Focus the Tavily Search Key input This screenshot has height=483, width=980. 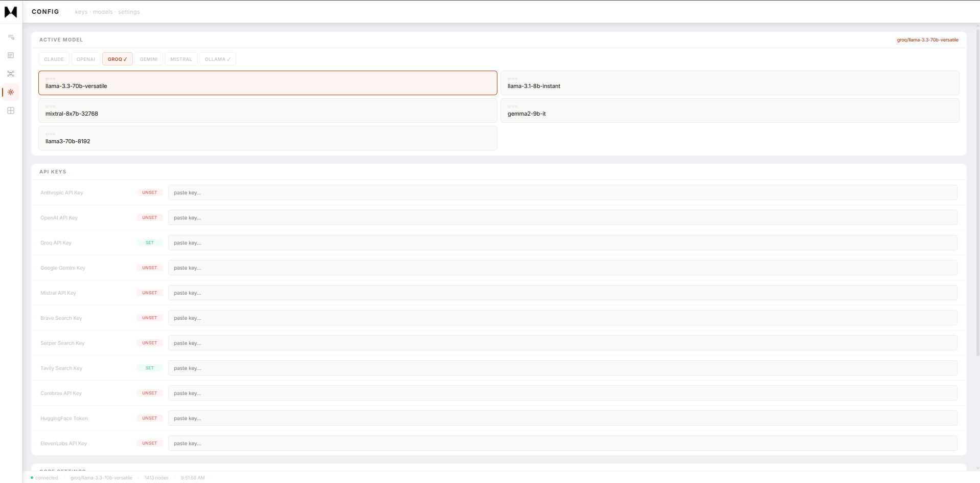coord(563,368)
